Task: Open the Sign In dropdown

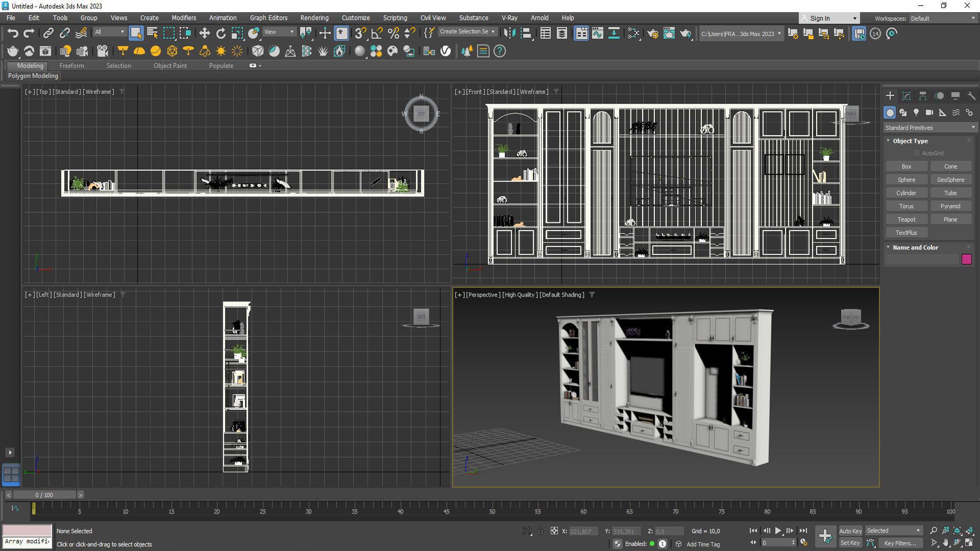Action: pos(829,18)
